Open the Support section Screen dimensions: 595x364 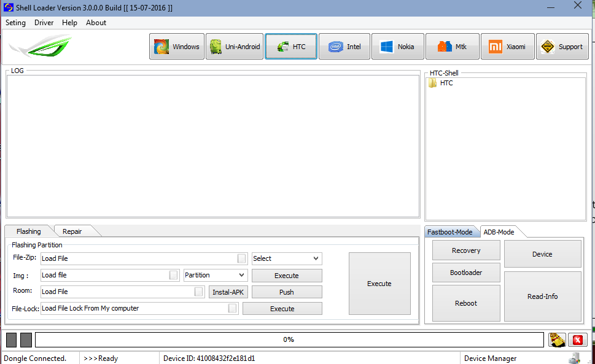tap(562, 46)
